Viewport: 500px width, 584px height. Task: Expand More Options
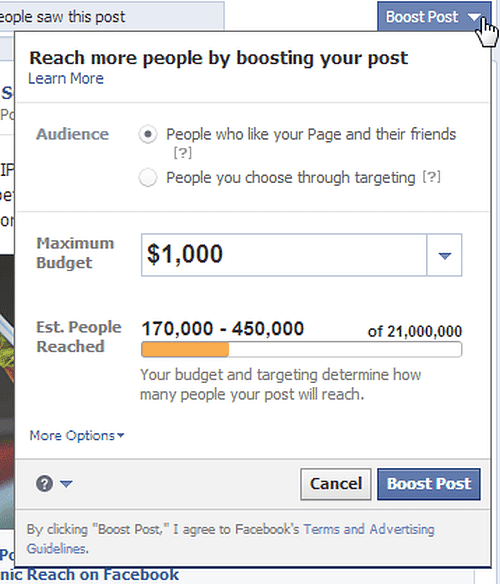pos(77,435)
